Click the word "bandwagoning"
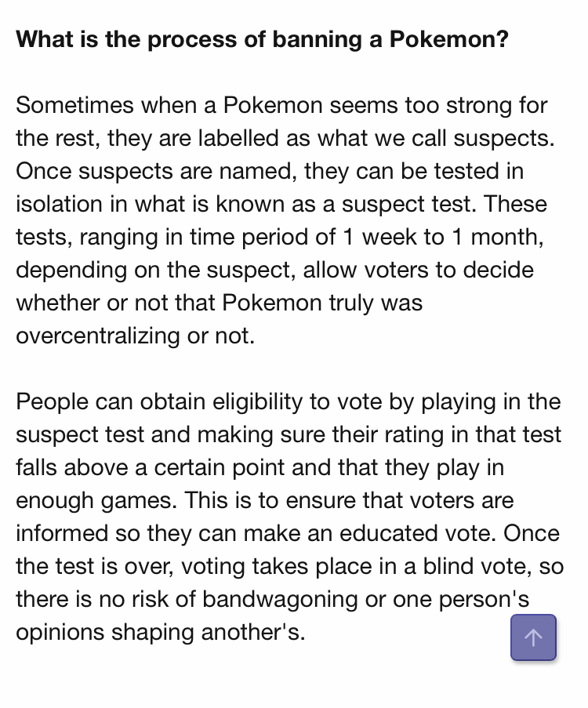 [x=280, y=600]
